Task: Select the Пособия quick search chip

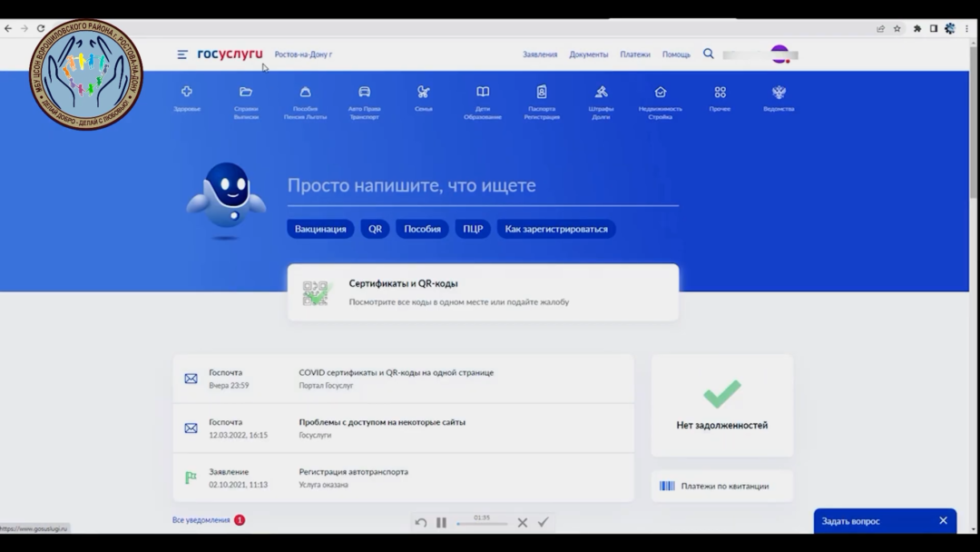Action: [422, 229]
